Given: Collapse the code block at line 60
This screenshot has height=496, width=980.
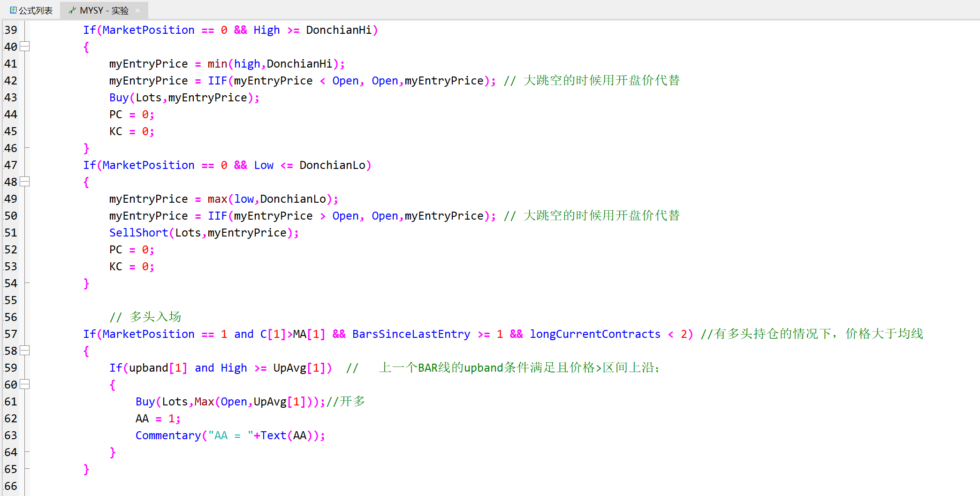Looking at the screenshot, I should (25, 384).
